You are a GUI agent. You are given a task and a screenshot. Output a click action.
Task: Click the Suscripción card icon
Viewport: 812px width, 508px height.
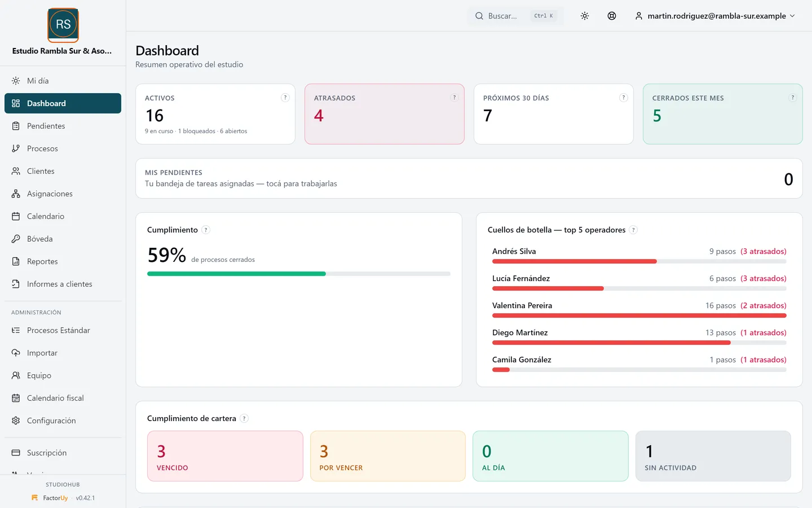click(x=16, y=453)
